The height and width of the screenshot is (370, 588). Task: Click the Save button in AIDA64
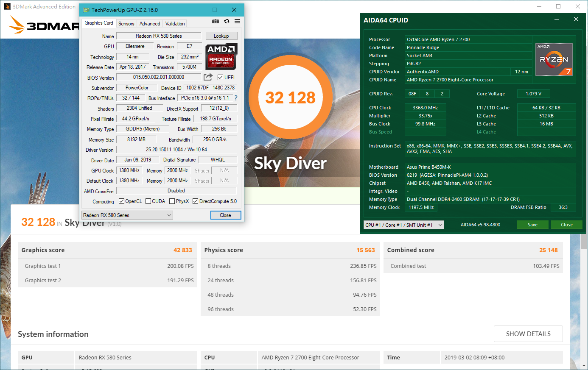(x=532, y=225)
